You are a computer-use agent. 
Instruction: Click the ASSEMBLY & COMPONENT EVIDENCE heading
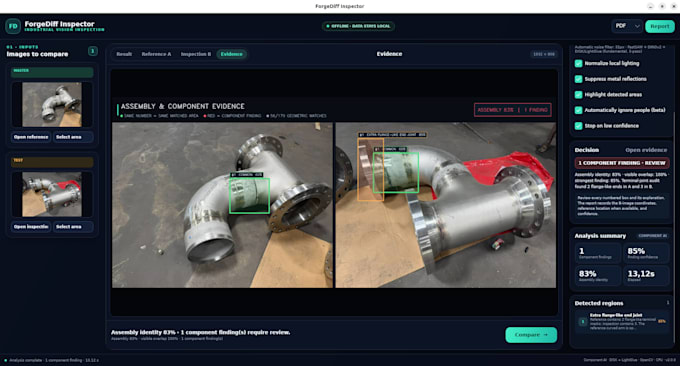coord(183,106)
